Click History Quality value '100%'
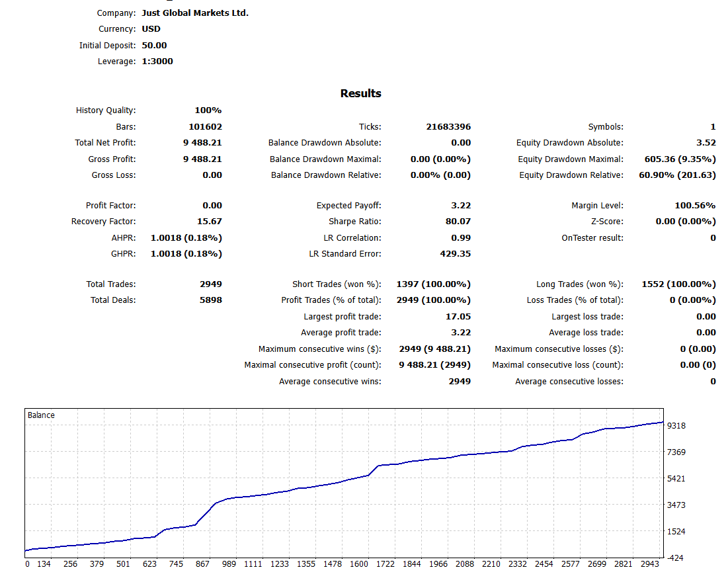Screen dimensions: 728x584 click(x=208, y=110)
